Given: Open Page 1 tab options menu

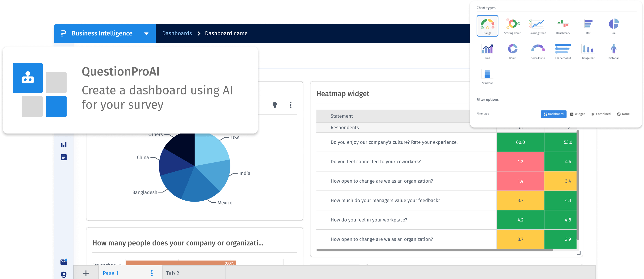Looking at the screenshot, I should coord(152,273).
